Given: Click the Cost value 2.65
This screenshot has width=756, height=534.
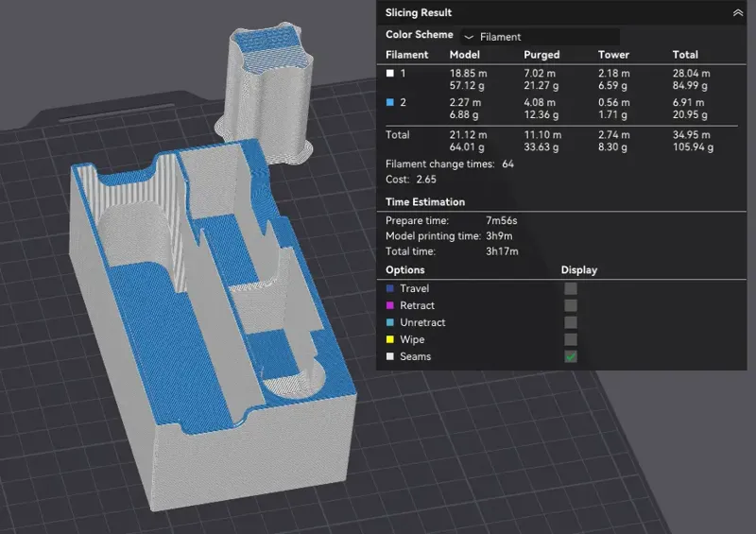Looking at the screenshot, I should 426,180.
